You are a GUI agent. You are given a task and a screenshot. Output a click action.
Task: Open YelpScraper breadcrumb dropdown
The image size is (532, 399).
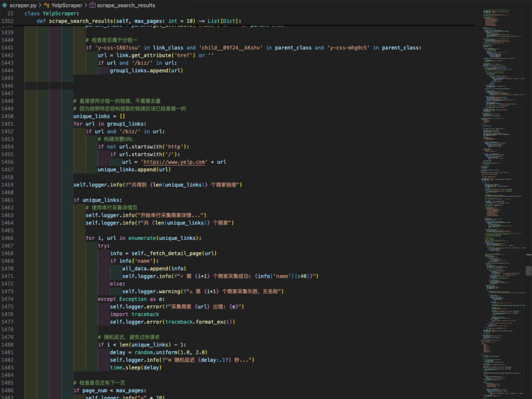coord(67,5)
